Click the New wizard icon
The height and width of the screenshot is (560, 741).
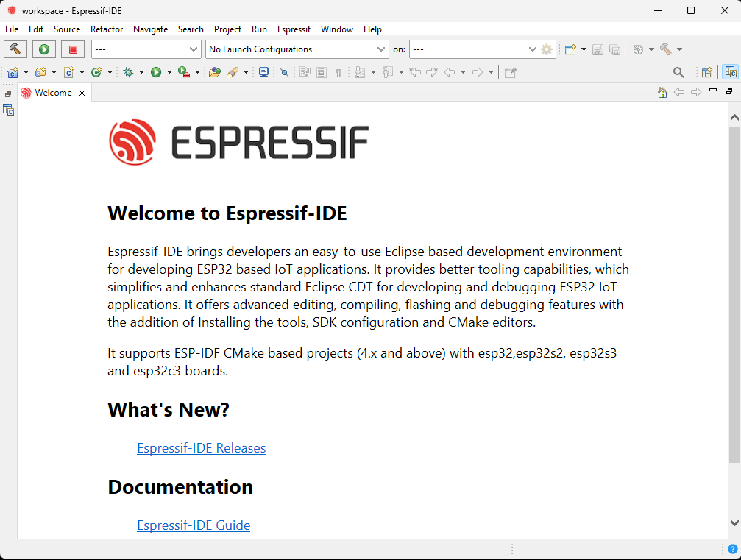570,49
